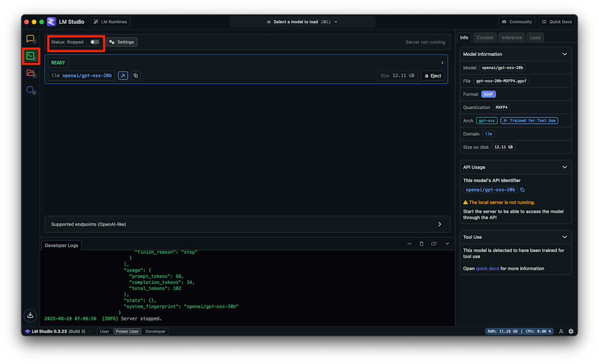Eject the gpt-oss-20b model

tap(433, 76)
